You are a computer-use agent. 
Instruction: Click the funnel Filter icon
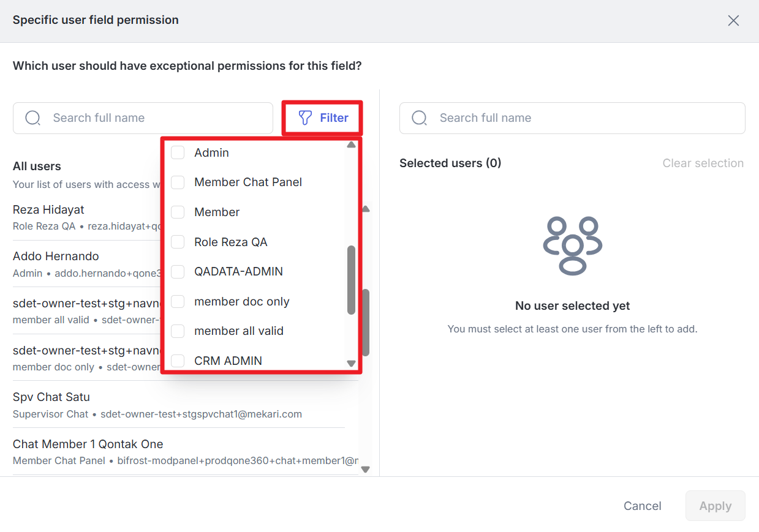(305, 118)
